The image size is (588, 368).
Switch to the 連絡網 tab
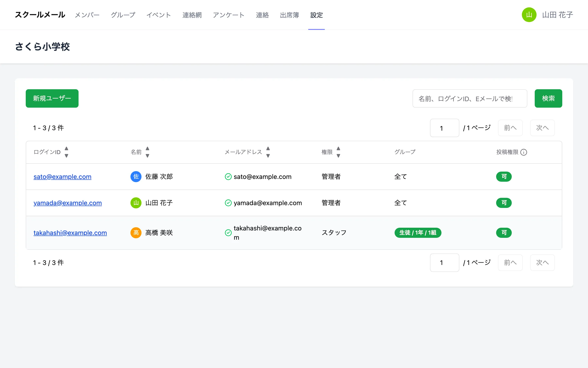tap(192, 15)
